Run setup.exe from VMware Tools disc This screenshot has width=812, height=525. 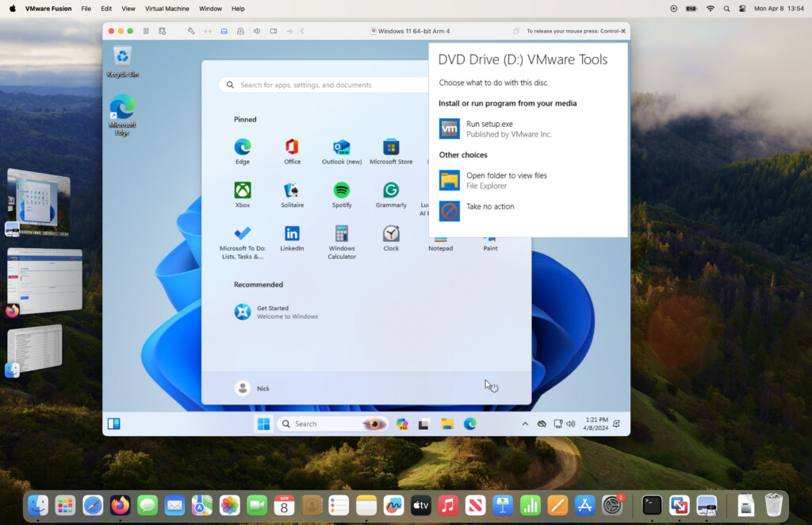(495, 128)
